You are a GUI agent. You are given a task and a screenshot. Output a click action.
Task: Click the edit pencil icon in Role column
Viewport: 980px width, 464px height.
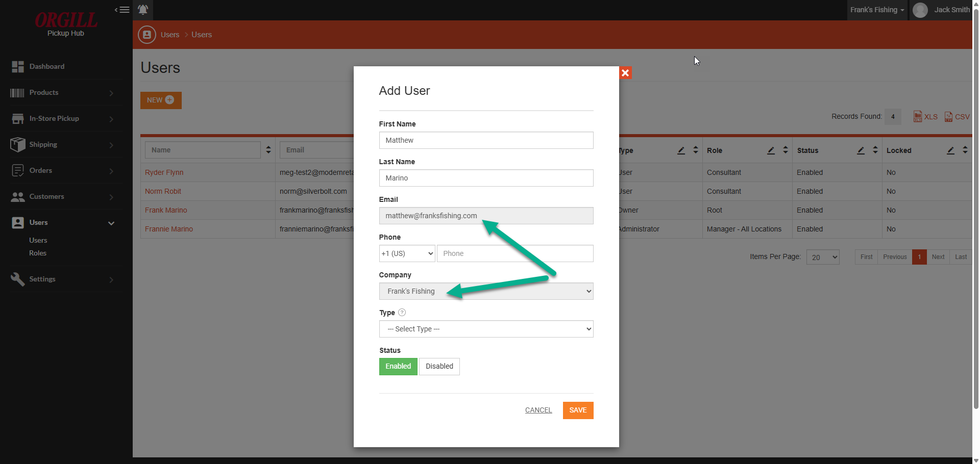[771, 150]
